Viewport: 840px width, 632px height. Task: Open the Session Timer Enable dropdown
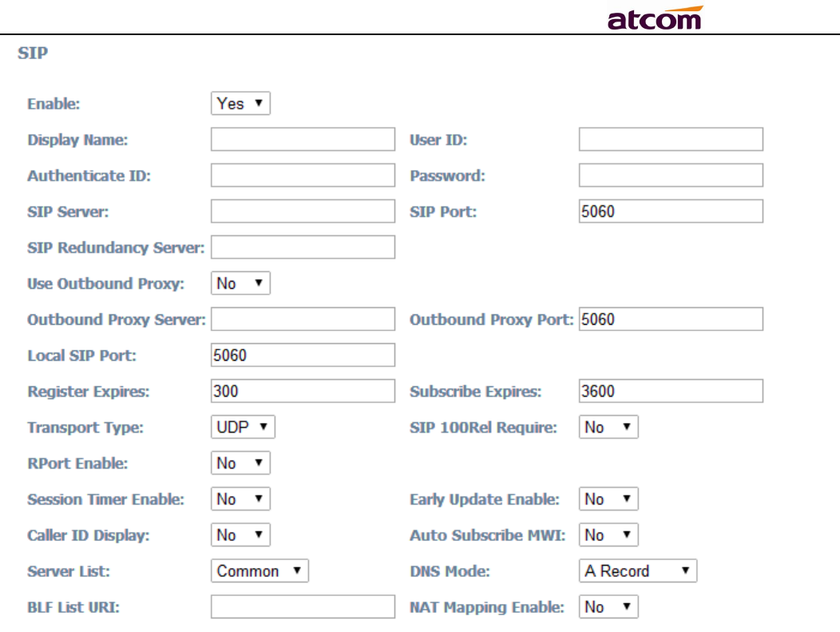[x=240, y=499]
